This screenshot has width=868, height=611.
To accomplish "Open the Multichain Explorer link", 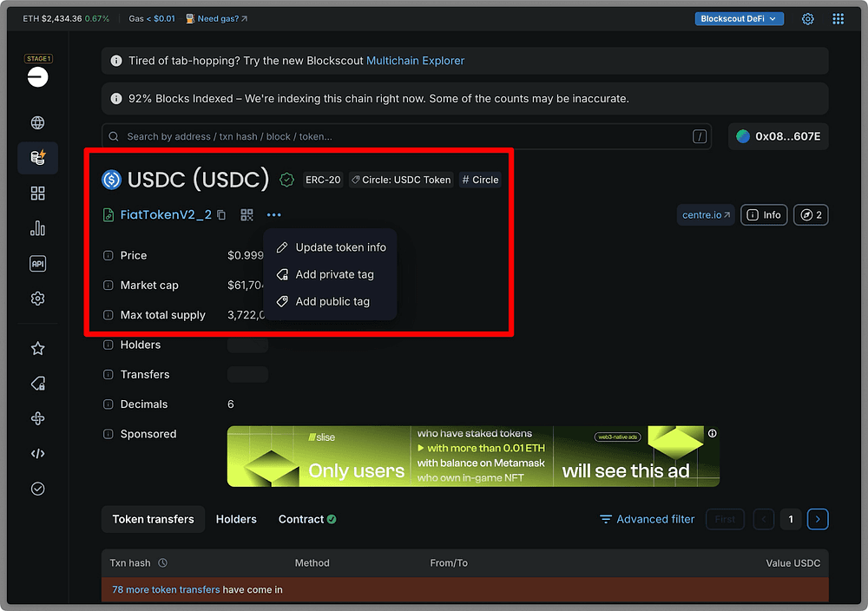I will [x=415, y=61].
